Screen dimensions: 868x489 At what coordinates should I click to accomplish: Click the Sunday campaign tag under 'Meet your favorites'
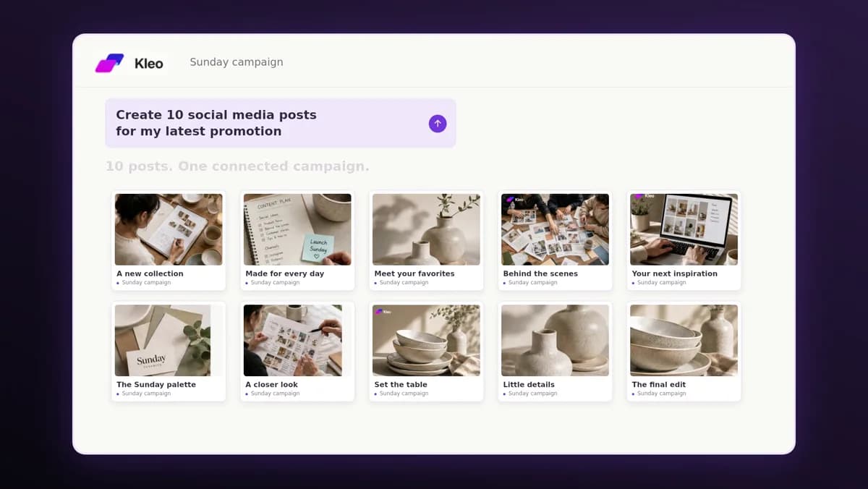[x=401, y=283]
